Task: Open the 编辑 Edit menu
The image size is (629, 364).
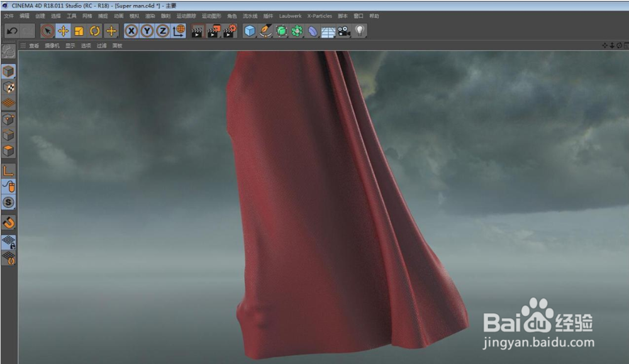Action: (25, 16)
